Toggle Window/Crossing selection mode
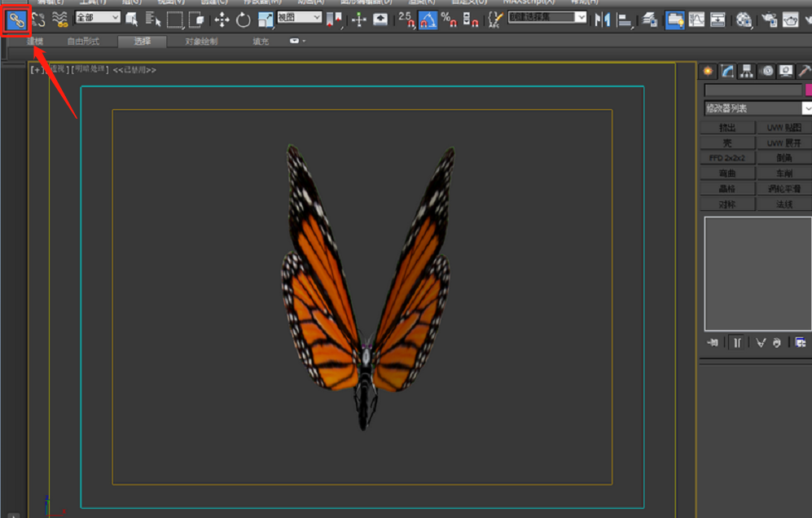The width and height of the screenshot is (812, 518). tap(196, 20)
